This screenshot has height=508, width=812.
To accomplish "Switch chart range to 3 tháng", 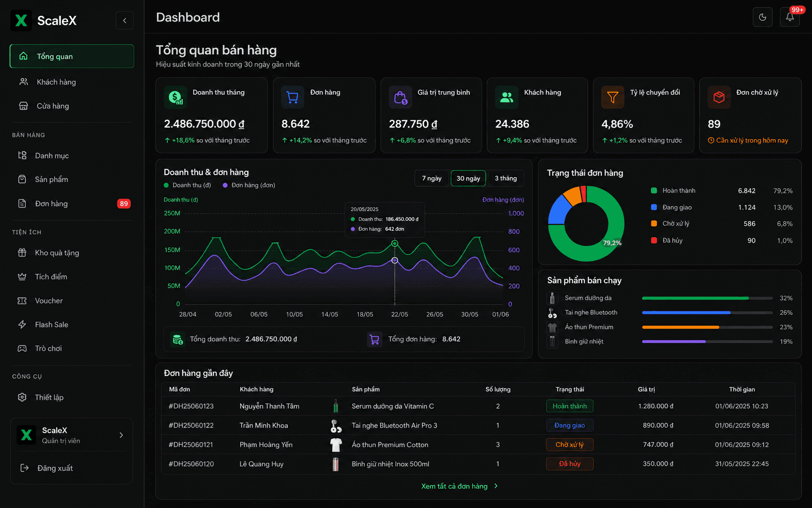I will (506, 178).
